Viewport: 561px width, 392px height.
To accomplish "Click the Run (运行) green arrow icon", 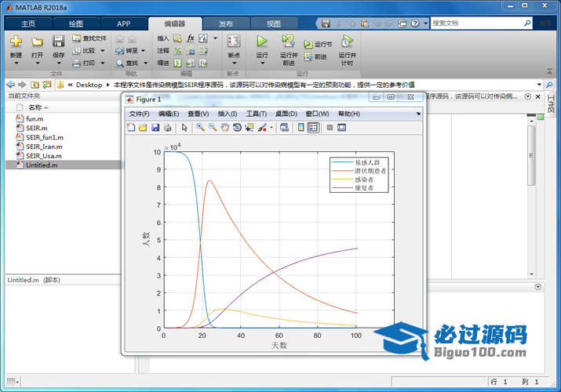I will 262,41.
